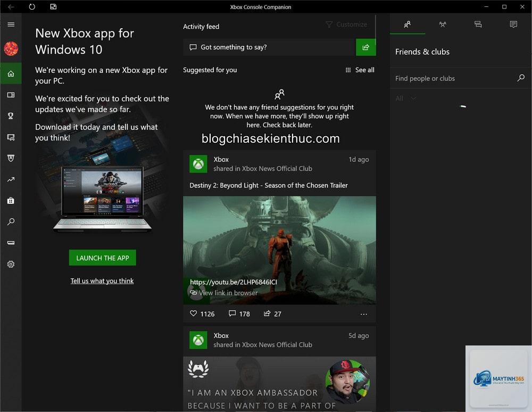
Task: Click the back arrow in title bar
Action: pos(11,7)
